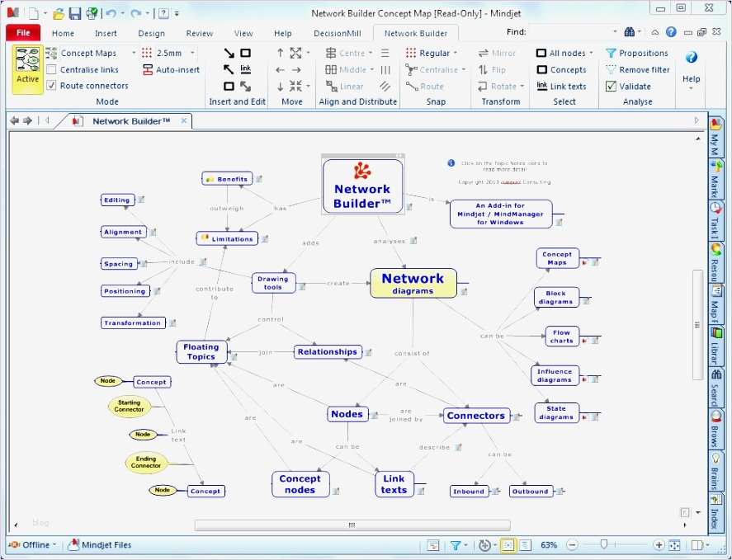Screen dimensions: 732x560
Task: Click the Save icon in quick access toolbar
Action: click(75, 13)
